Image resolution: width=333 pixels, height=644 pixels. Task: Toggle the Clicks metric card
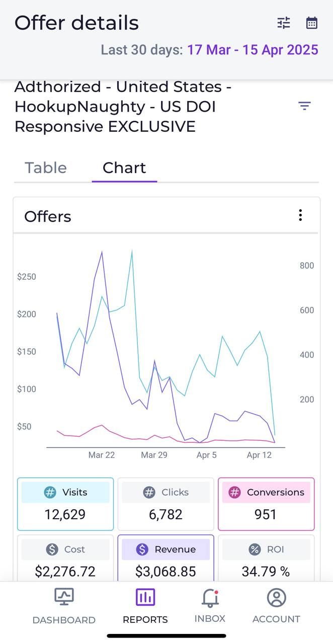pos(165,504)
